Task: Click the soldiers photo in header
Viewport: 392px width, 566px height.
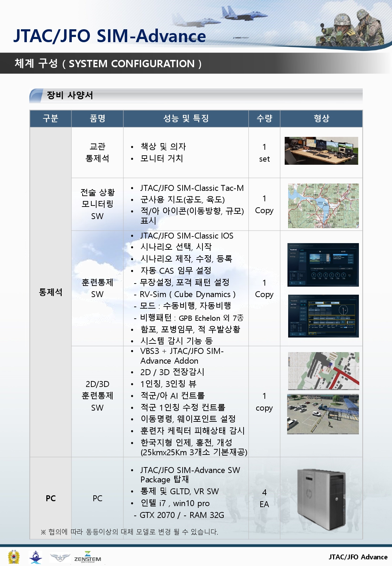Action: [x=350, y=29]
